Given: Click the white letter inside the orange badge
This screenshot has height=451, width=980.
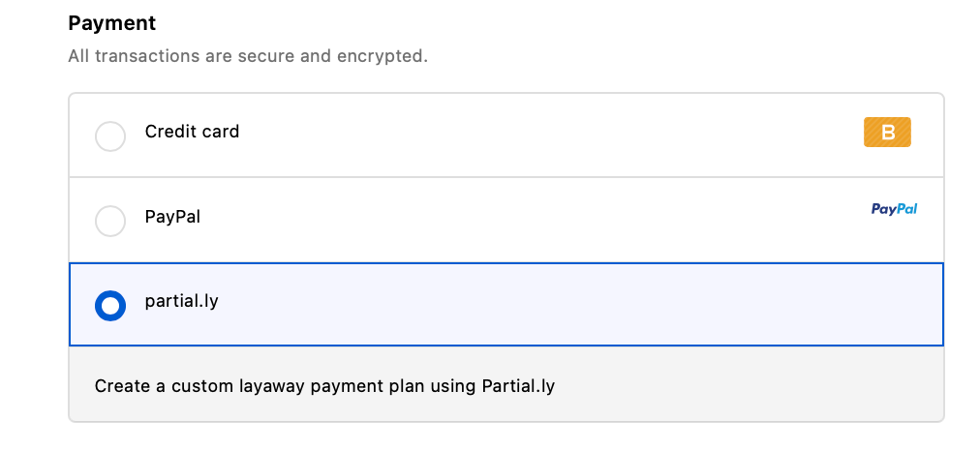Looking at the screenshot, I should 887,133.
